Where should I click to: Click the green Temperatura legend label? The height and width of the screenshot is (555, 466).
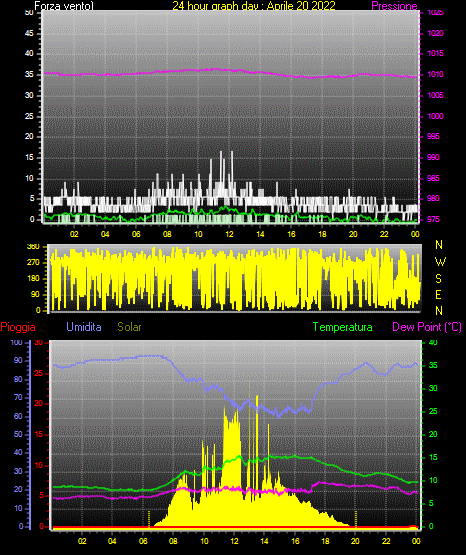coord(342,327)
